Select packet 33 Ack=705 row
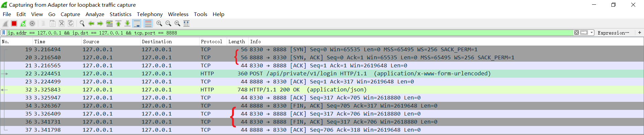 (x=322, y=98)
